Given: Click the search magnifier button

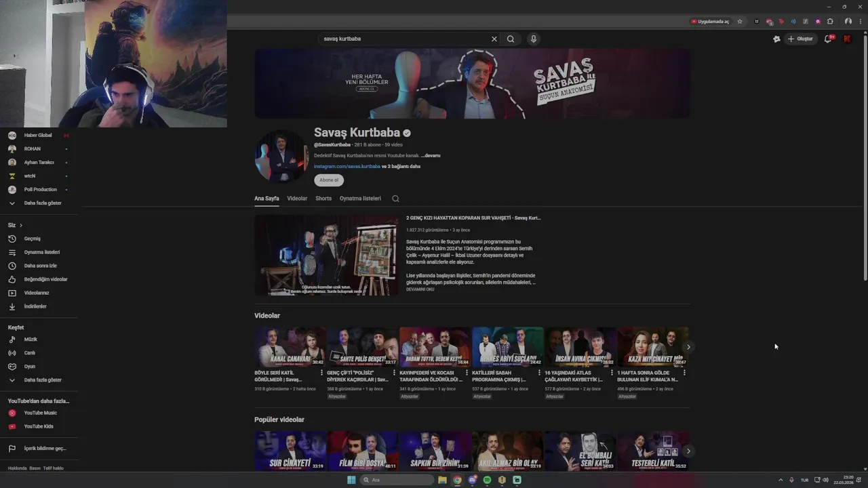Looking at the screenshot, I should (x=511, y=39).
